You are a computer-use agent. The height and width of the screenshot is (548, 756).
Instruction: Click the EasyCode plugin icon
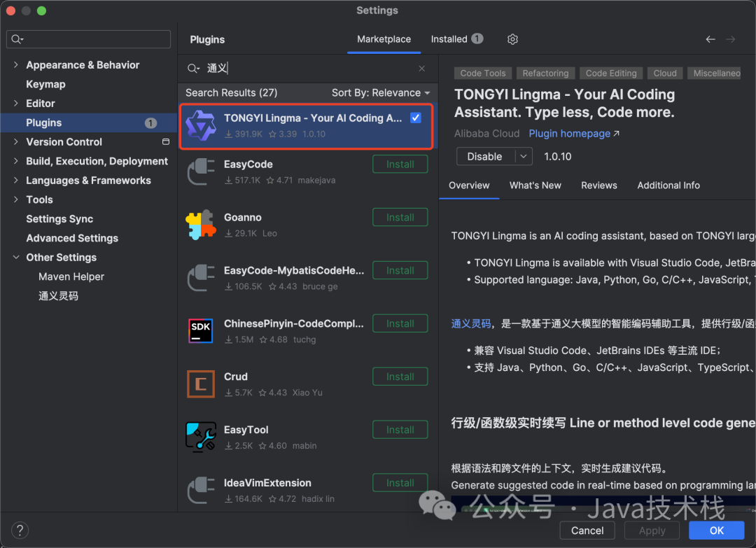click(x=201, y=171)
